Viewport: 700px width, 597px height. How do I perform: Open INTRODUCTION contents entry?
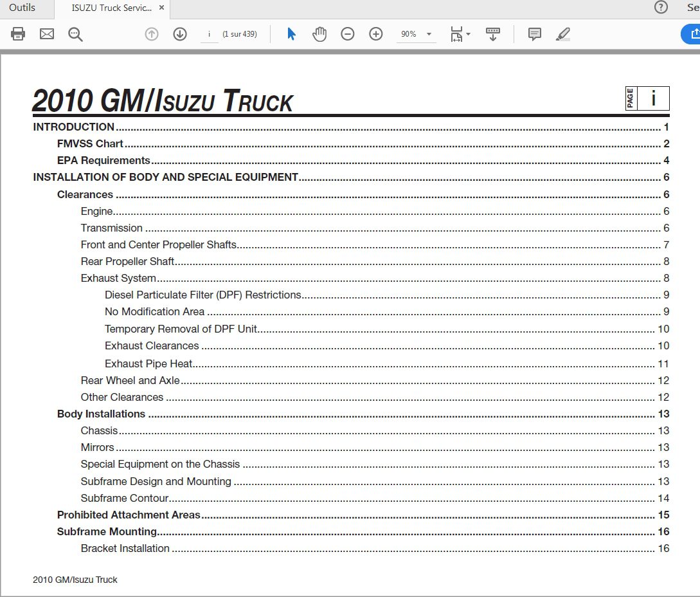[x=351, y=127]
